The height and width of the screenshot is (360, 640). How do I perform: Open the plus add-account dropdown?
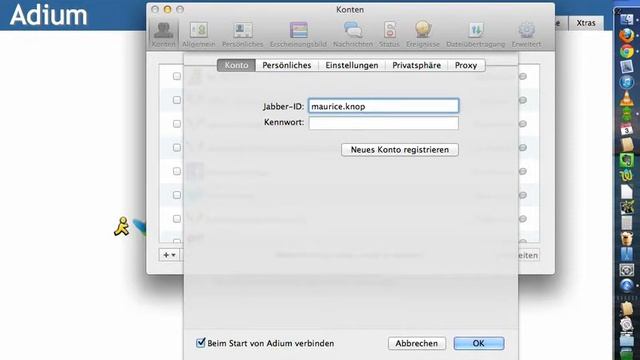[x=169, y=255]
